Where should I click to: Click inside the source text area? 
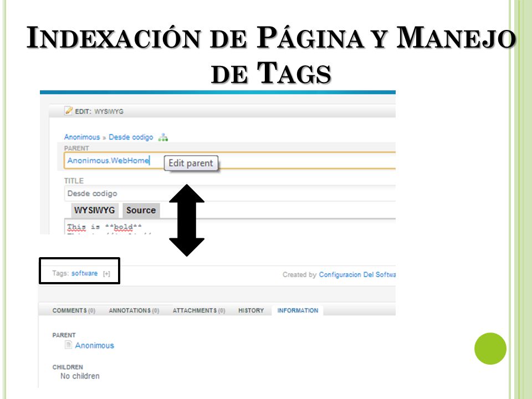(229, 227)
